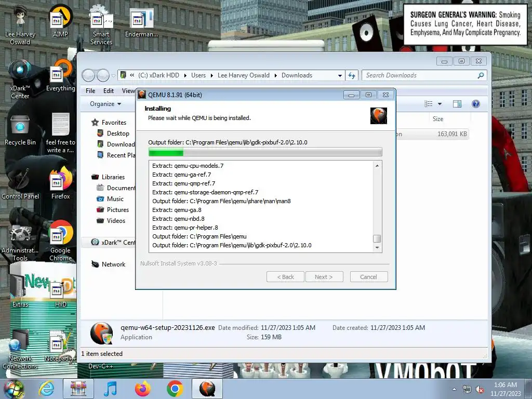Expand the arrow after Lee Harvey Oswald breadcrumb

[275, 75]
